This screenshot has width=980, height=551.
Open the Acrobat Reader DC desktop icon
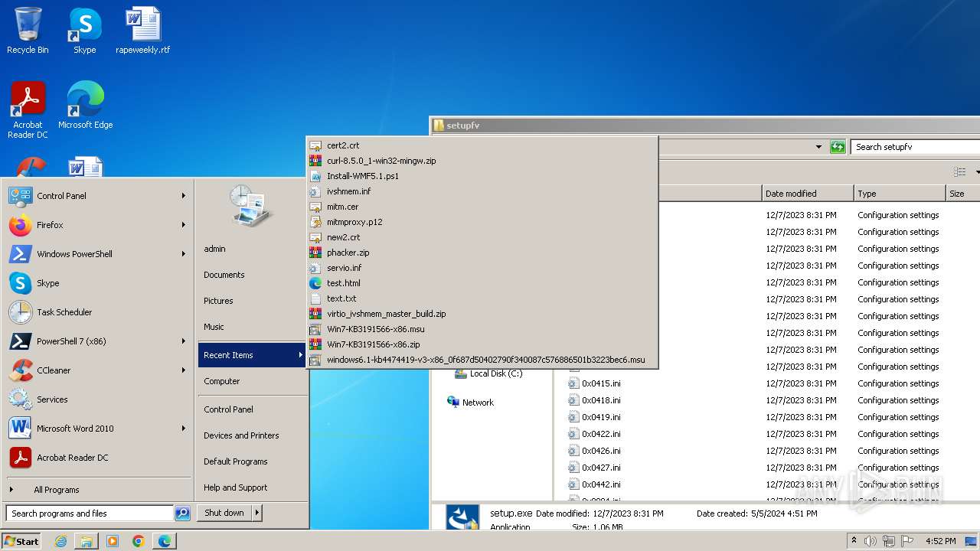[28, 110]
